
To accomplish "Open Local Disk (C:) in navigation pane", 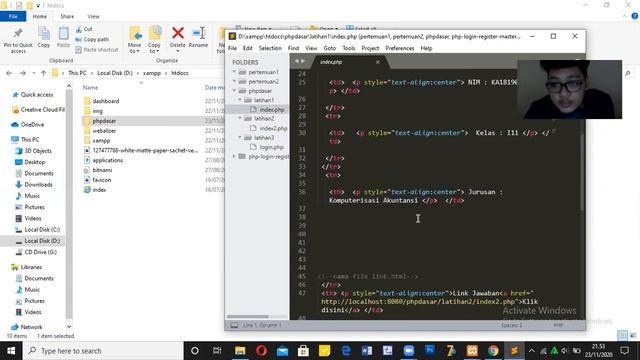I will (42, 229).
